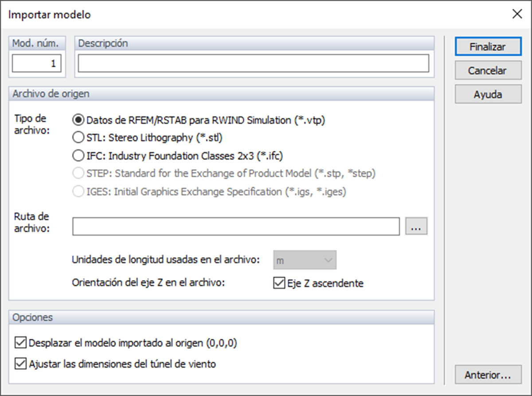
Task: Click the Finalizar button
Action: tap(488, 47)
